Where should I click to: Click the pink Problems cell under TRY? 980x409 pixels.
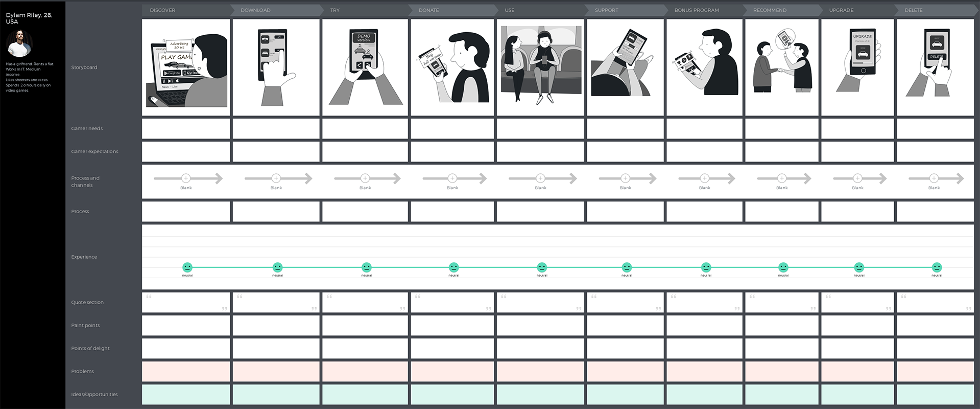(x=365, y=371)
